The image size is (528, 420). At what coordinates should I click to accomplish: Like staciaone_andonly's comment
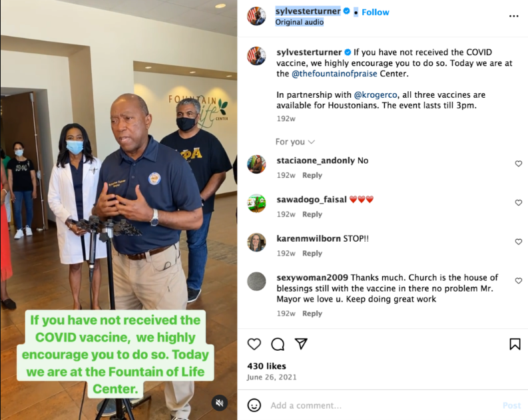(x=519, y=164)
